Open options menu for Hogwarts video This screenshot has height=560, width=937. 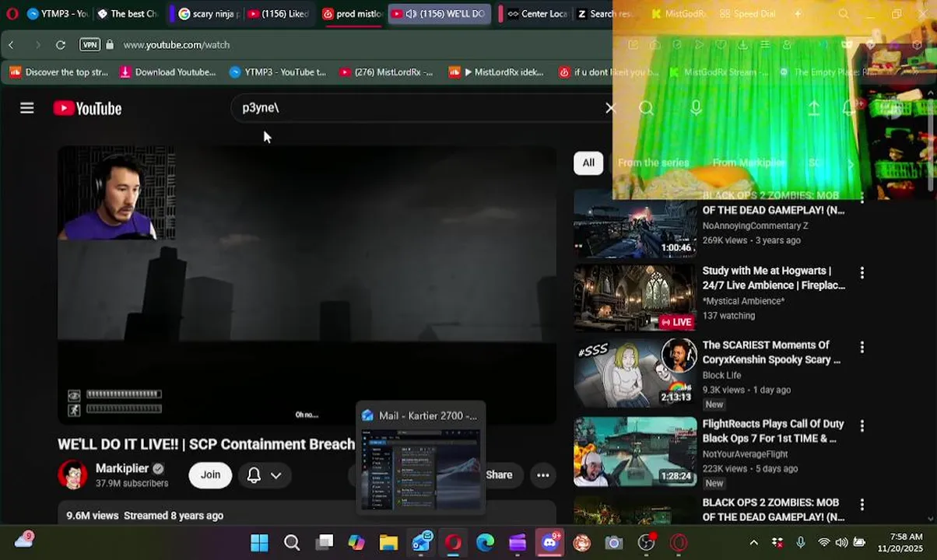click(x=862, y=273)
